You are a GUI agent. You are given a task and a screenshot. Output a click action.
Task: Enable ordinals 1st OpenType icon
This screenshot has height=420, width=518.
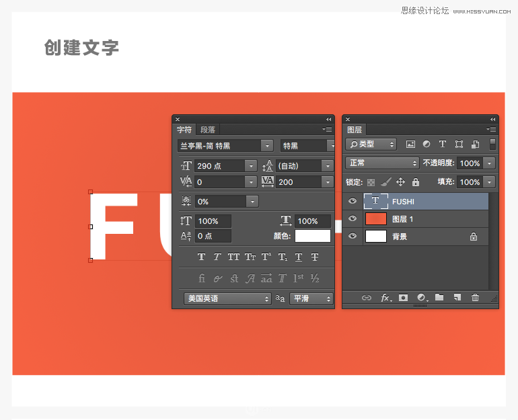(x=299, y=278)
